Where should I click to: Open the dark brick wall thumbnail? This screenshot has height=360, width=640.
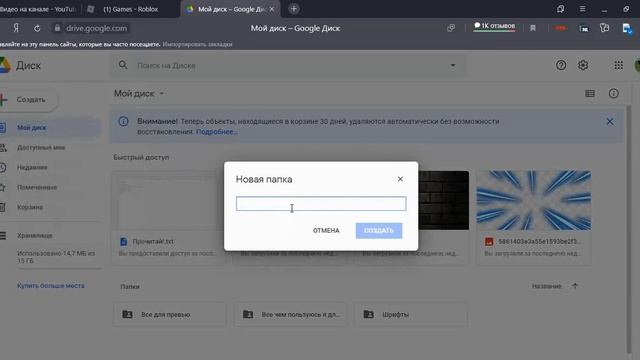[443, 200]
